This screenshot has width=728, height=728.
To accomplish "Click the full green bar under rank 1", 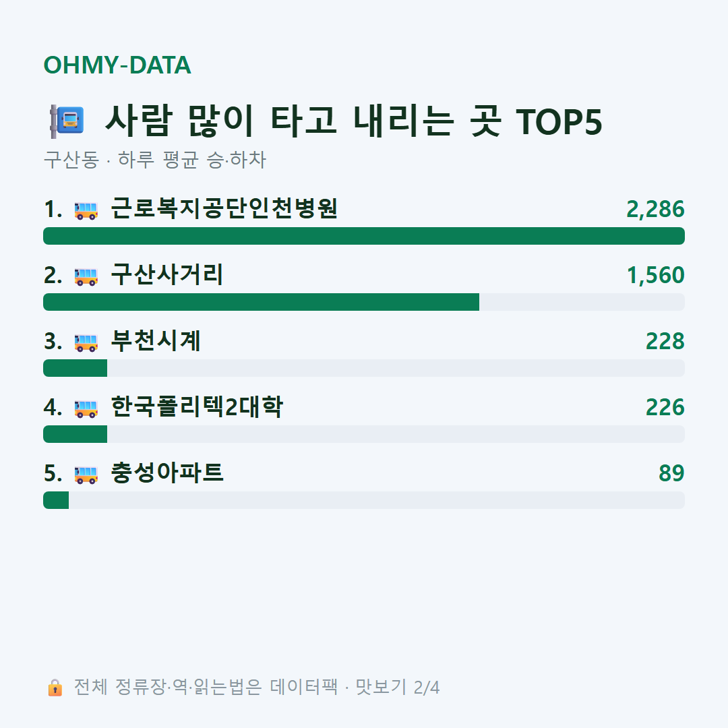I will coord(364,236).
